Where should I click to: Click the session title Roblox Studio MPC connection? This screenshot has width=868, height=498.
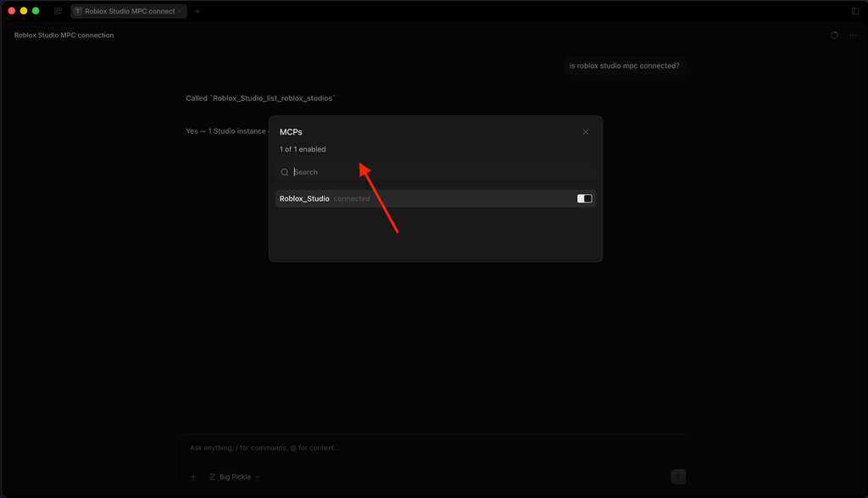(x=64, y=35)
